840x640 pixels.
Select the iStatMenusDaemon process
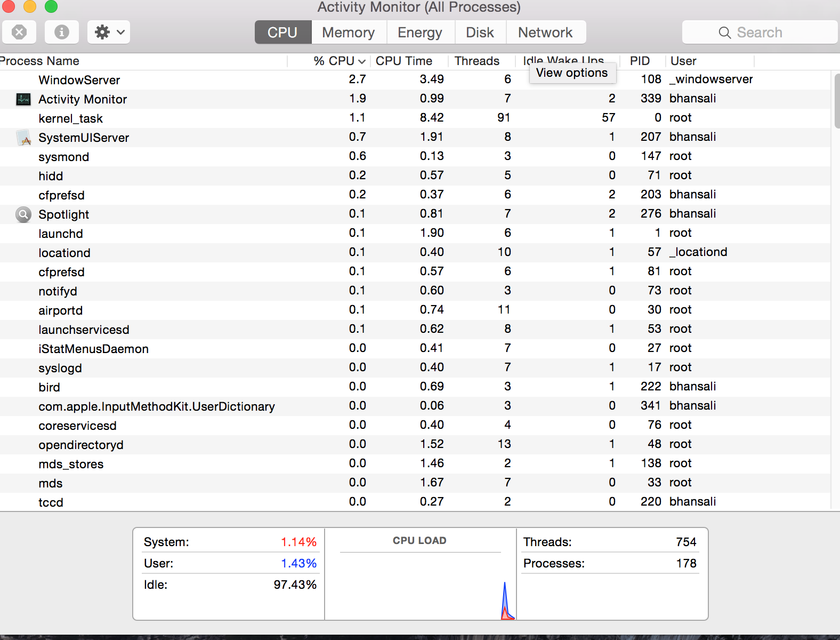click(x=415, y=349)
